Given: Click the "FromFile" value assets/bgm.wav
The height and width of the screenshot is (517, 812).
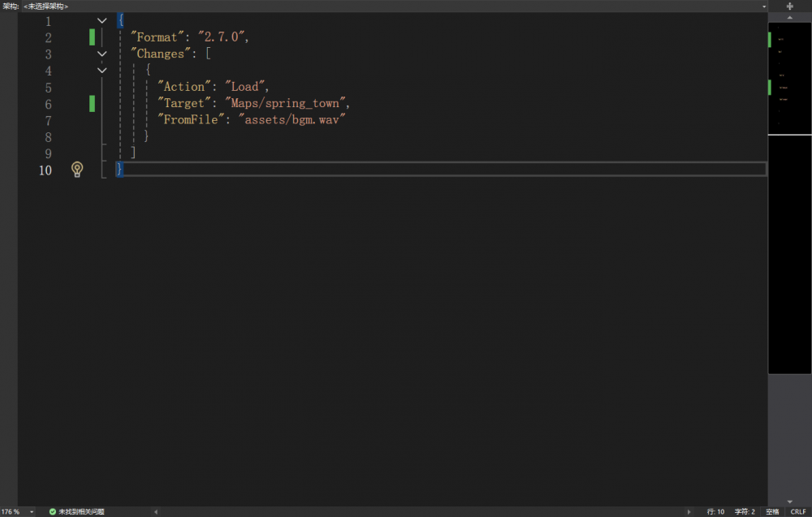Looking at the screenshot, I should tap(291, 120).
